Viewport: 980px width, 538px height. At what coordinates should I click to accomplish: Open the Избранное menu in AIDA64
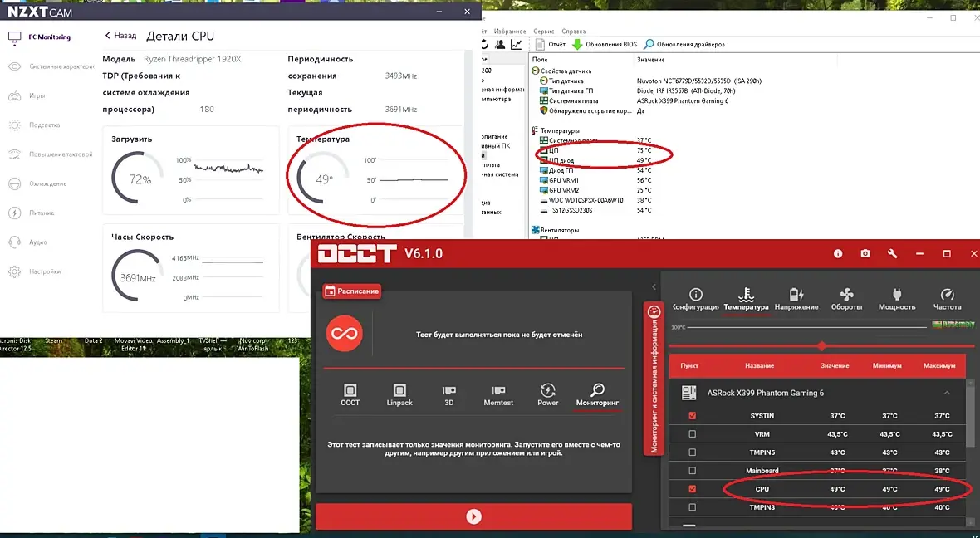[x=509, y=32]
